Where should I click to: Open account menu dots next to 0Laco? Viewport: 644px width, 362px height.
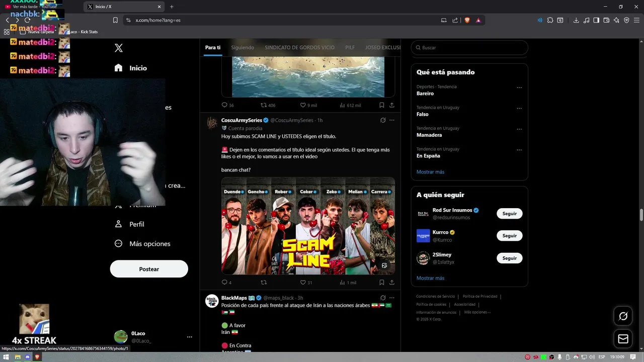[189, 337]
